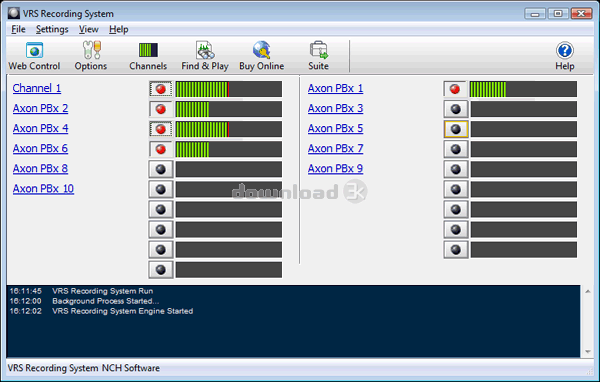The image size is (600, 382).
Task: Open the Settings menu
Action: tap(52, 29)
